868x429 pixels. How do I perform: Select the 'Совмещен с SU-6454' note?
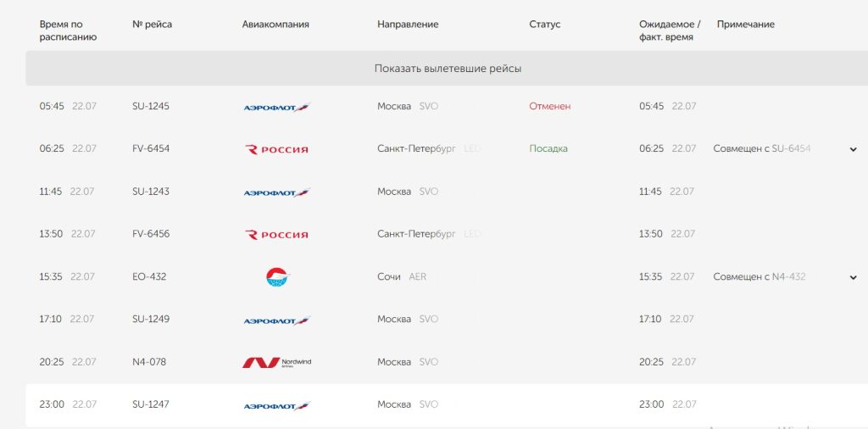(761, 148)
